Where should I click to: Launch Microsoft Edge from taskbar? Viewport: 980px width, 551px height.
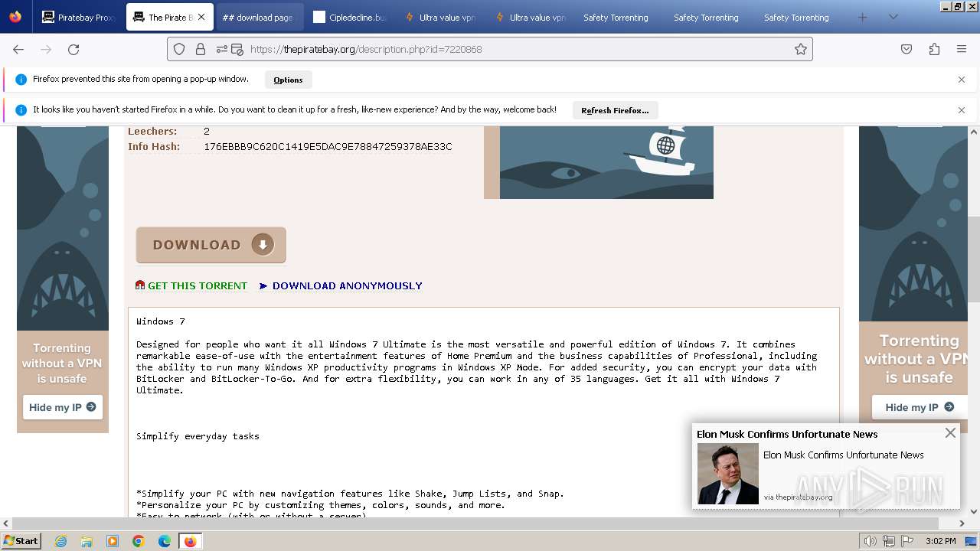coord(165,541)
